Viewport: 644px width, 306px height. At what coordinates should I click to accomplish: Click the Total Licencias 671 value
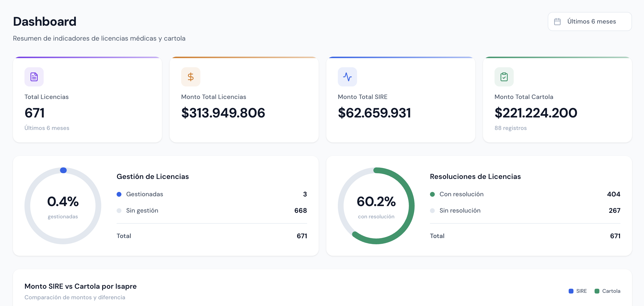[34, 113]
